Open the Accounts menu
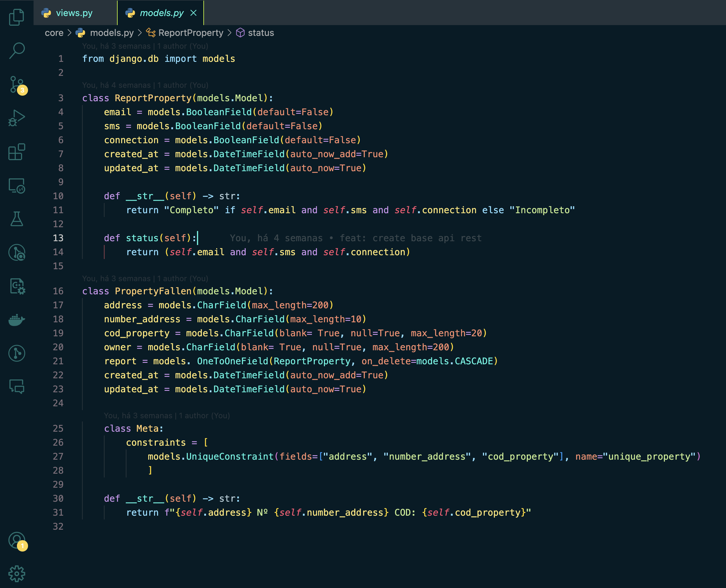This screenshot has width=726, height=588. pos(16,540)
